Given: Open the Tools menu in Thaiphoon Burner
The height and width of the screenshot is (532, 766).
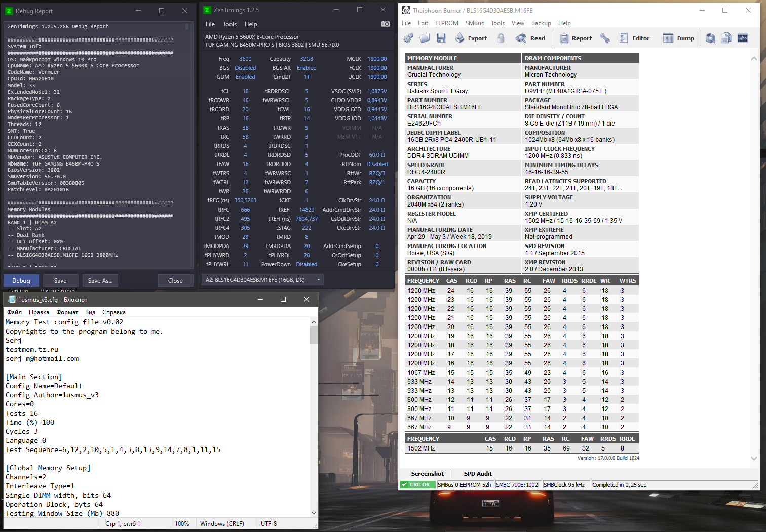Looking at the screenshot, I should 497,23.
